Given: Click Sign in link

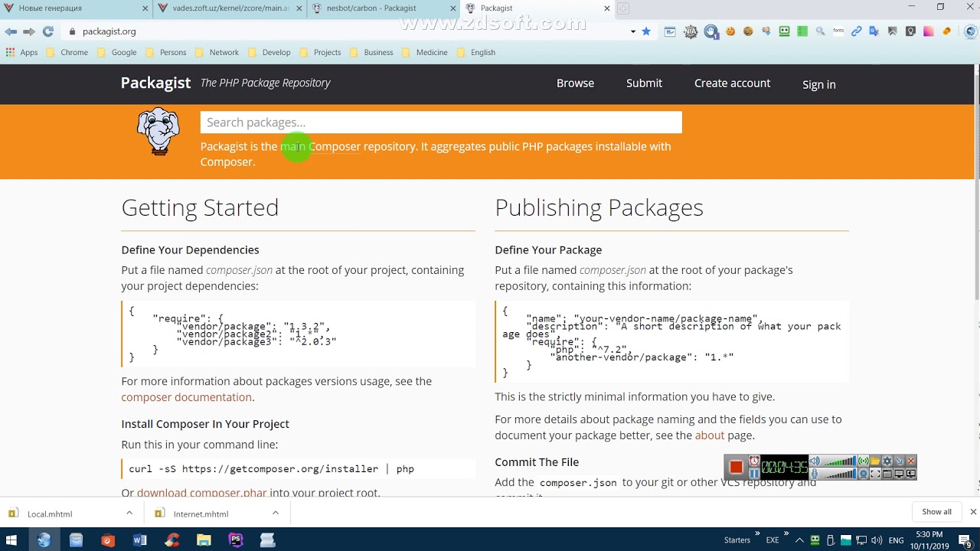Looking at the screenshot, I should tap(818, 84).
